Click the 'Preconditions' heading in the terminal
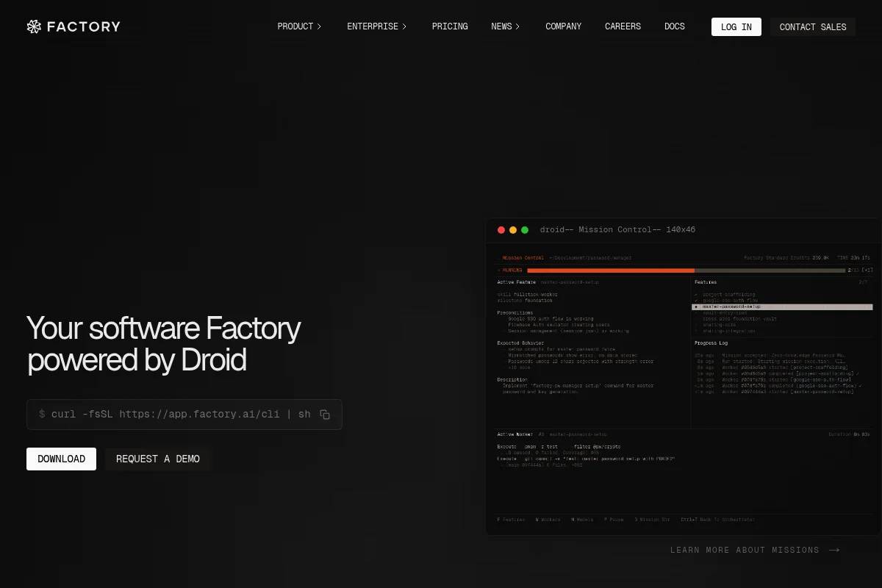Viewport: 882px width, 588px height. pos(515,313)
